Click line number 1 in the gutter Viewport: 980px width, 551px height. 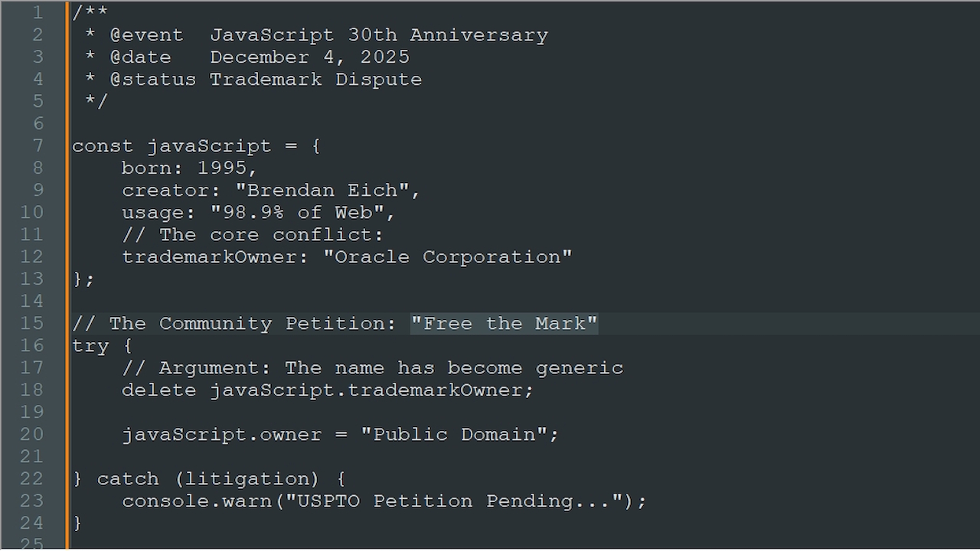pyautogui.click(x=38, y=12)
